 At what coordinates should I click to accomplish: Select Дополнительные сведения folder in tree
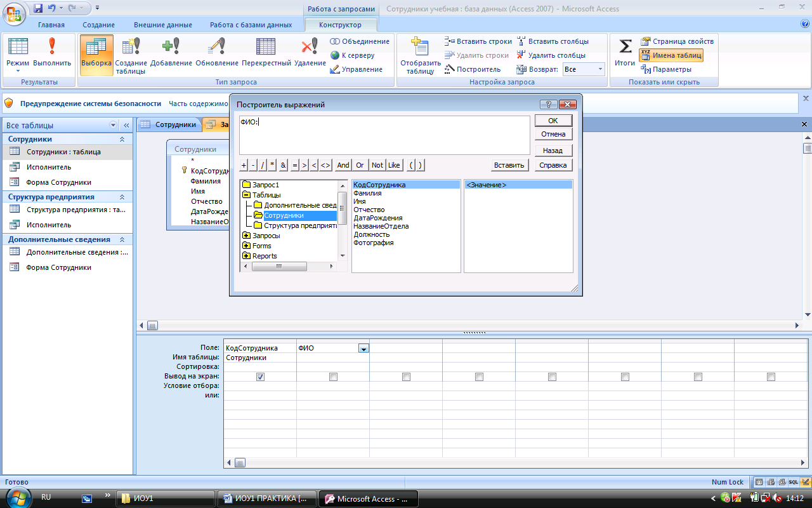pos(299,205)
